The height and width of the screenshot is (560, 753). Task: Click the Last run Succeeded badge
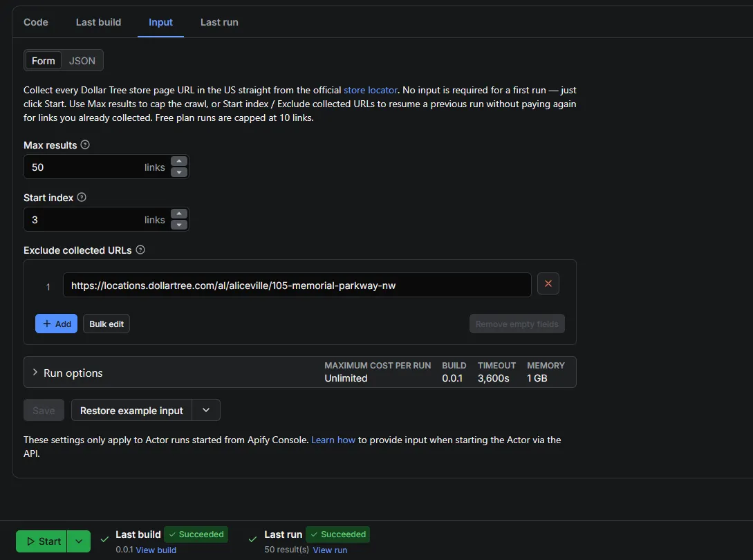(338, 534)
